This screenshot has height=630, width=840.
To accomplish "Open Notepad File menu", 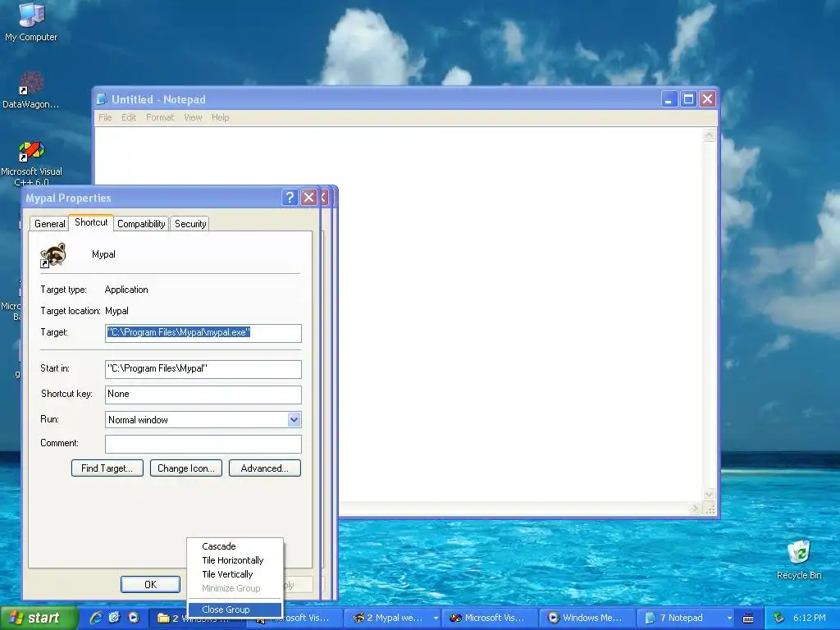I will [105, 117].
